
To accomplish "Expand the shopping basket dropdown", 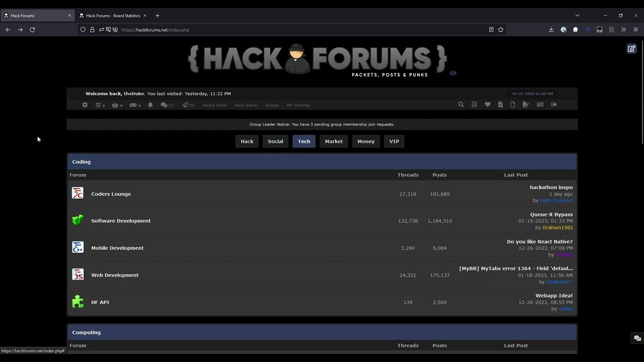I will (x=117, y=105).
